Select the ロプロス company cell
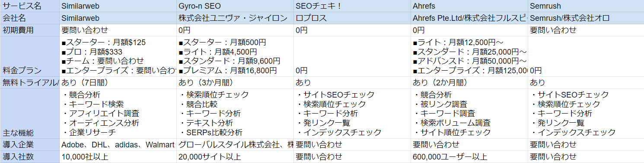 tap(353, 18)
